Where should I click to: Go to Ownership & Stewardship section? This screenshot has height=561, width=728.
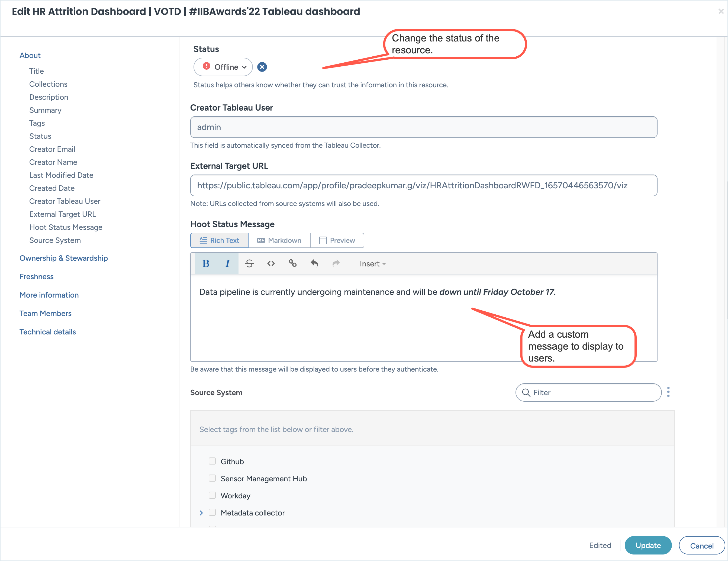coord(63,258)
